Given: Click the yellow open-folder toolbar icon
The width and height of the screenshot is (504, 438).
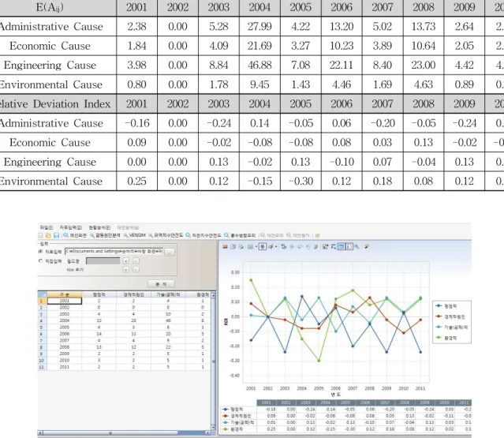Looking at the screenshot, I should [x=48, y=235].
